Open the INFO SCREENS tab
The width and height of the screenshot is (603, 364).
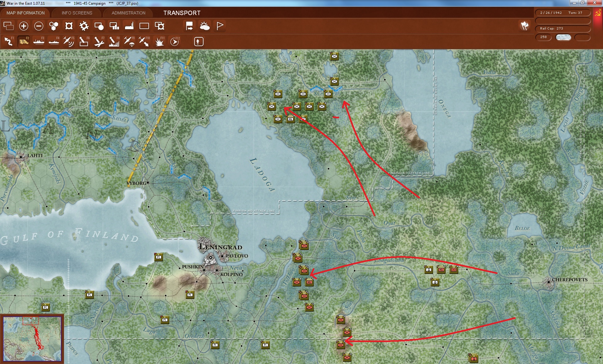77,13
